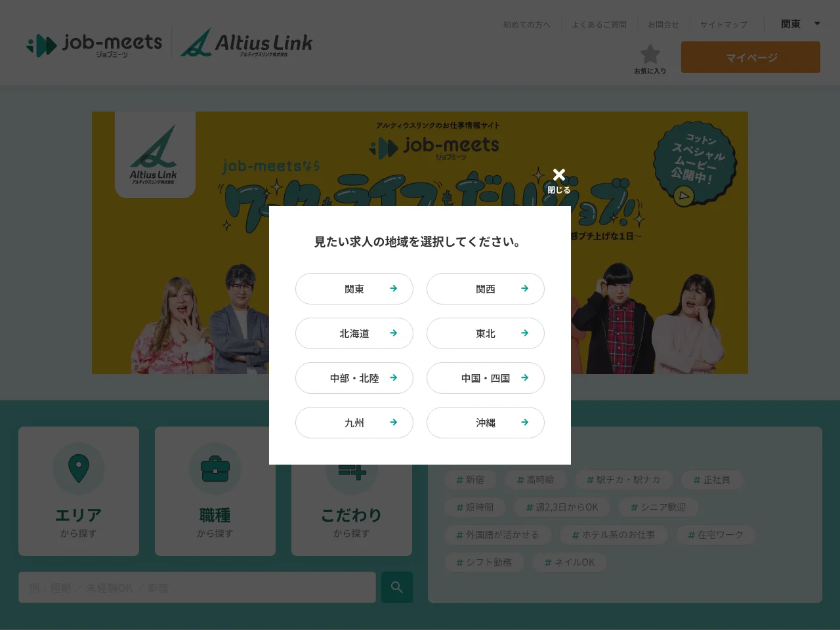Image resolution: width=840 pixels, height=630 pixels.
Task: Select the #短時間 tag
Action: (x=474, y=507)
